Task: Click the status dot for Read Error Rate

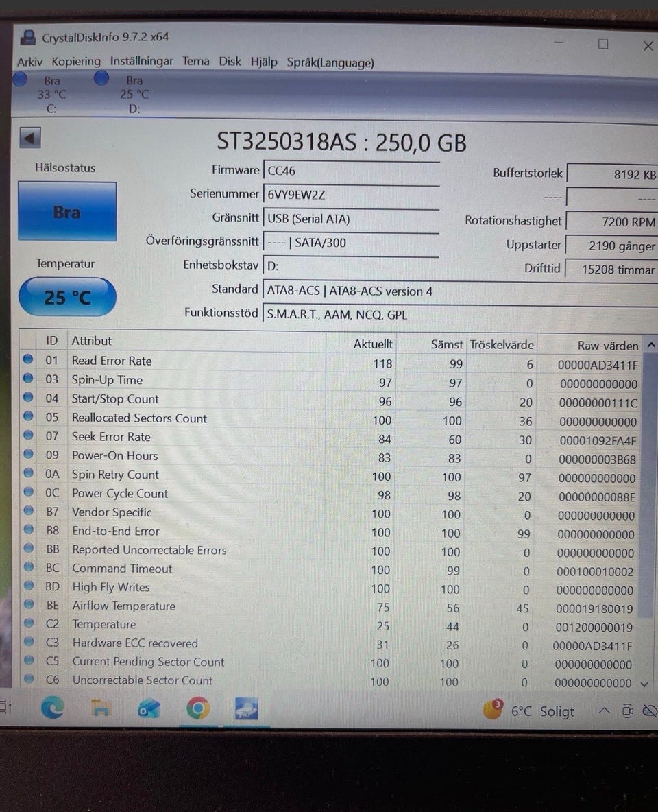Action: (28, 359)
